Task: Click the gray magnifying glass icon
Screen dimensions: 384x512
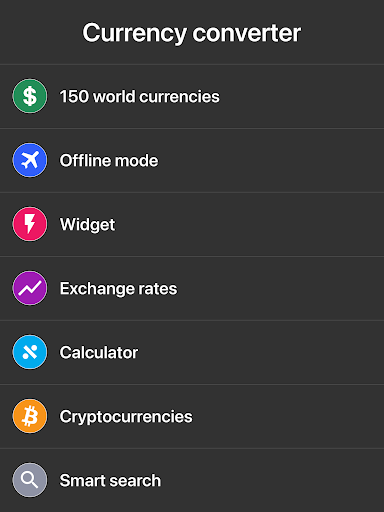Action: [x=30, y=480]
